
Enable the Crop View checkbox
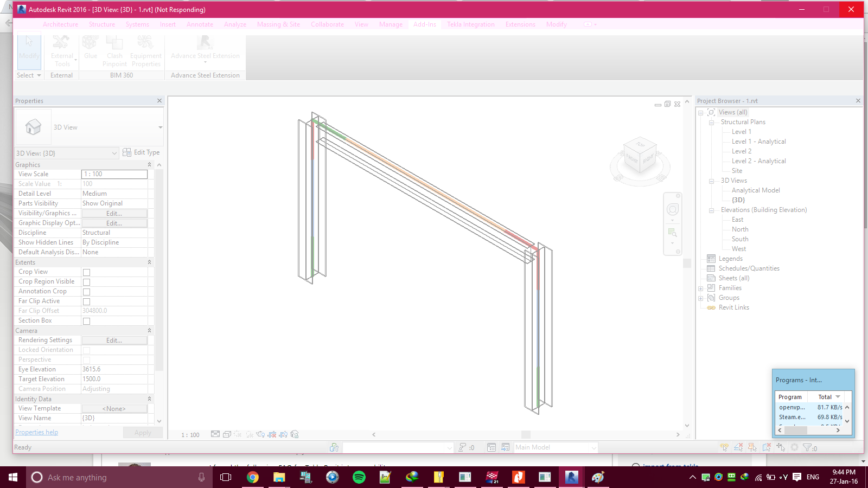coord(86,272)
